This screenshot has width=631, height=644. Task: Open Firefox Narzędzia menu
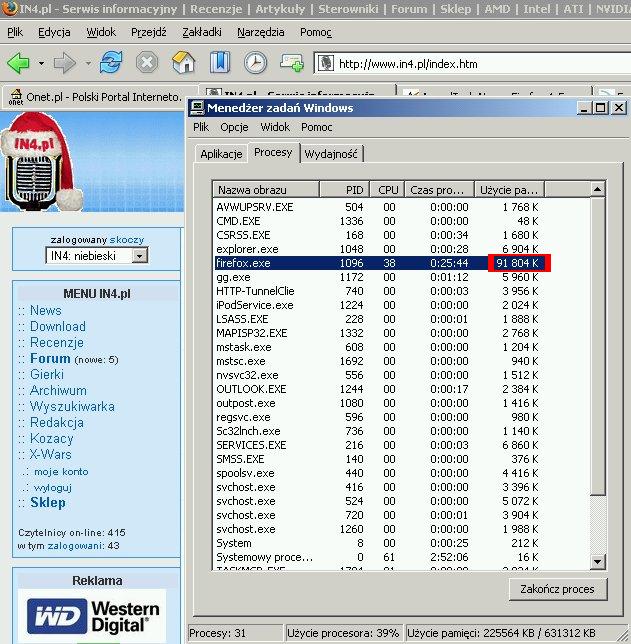(x=260, y=32)
